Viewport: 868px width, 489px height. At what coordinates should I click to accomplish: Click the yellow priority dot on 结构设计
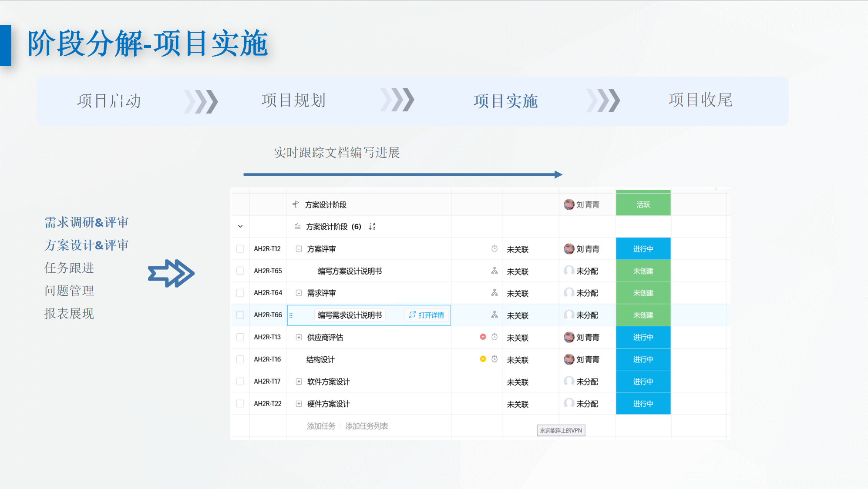pos(483,359)
